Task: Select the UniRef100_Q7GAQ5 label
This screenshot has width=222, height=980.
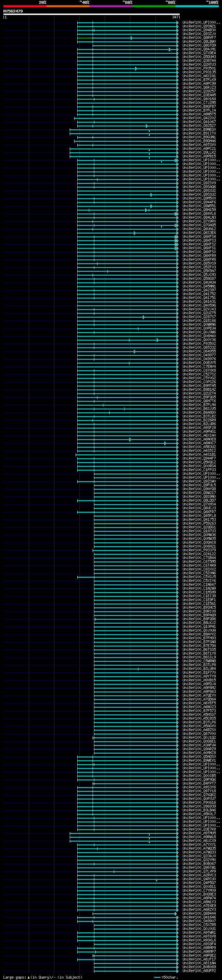Action: point(199,225)
